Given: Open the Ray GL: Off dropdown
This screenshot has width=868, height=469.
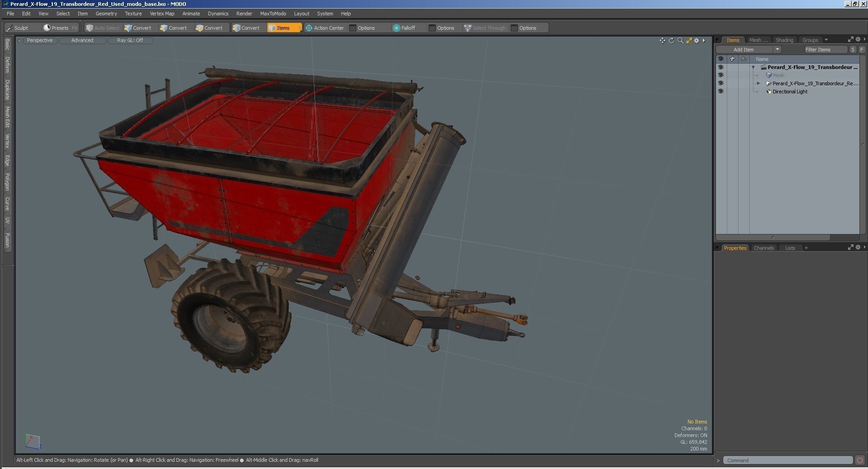Looking at the screenshot, I should click(130, 41).
